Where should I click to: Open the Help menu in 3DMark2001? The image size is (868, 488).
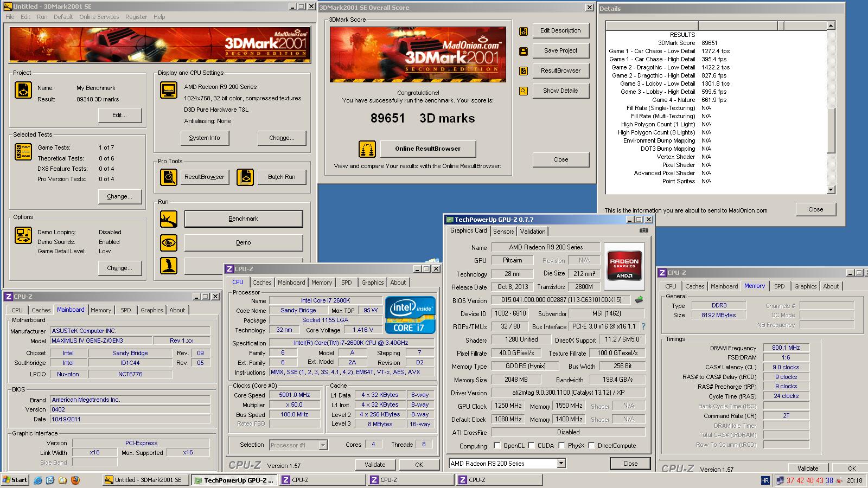tap(159, 17)
